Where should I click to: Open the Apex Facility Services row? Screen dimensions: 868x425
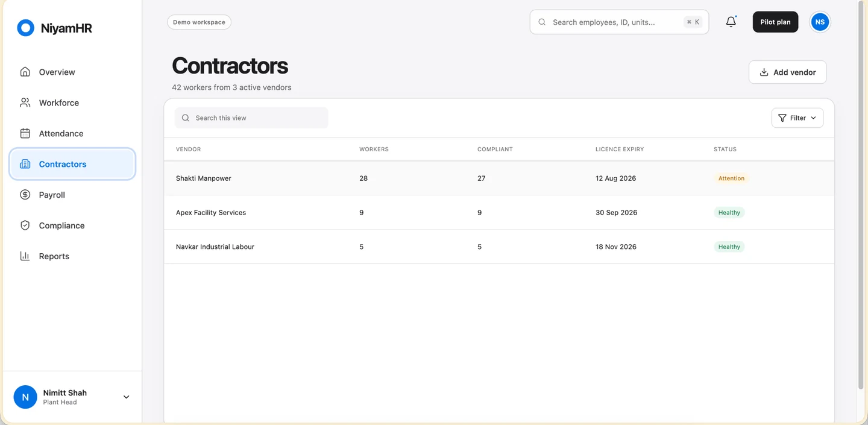(x=499, y=212)
